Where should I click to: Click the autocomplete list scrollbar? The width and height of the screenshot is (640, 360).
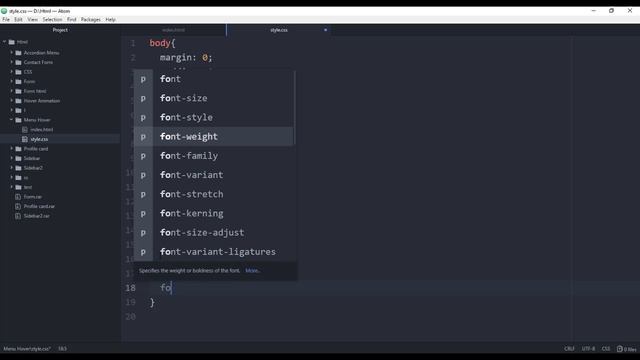tap(294, 108)
